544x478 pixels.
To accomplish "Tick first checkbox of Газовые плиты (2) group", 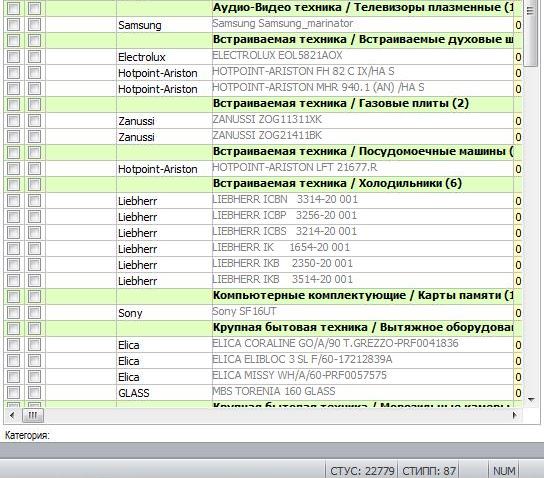I will [x=14, y=104].
